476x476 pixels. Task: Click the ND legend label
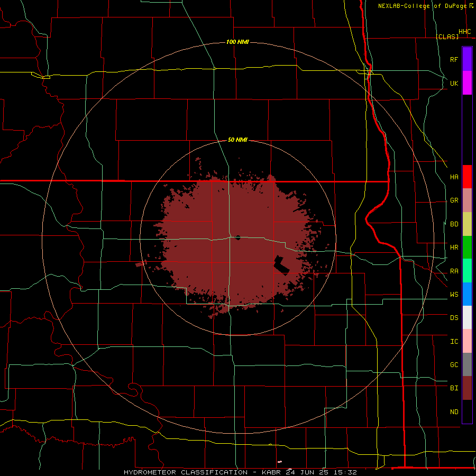(454, 412)
